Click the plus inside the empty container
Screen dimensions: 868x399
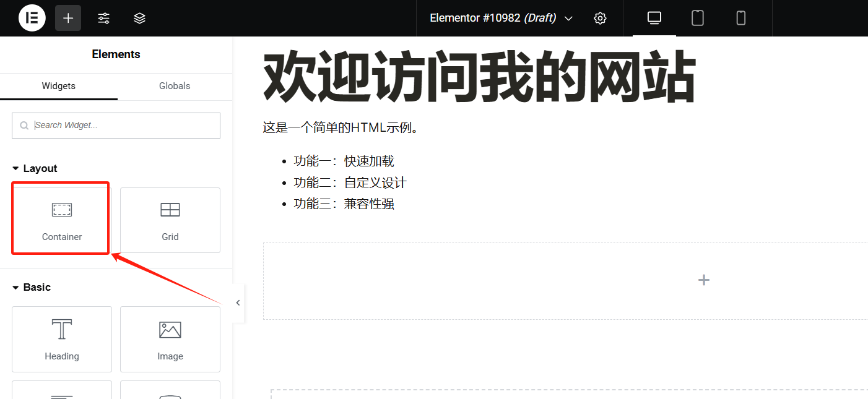pos(703,280)
